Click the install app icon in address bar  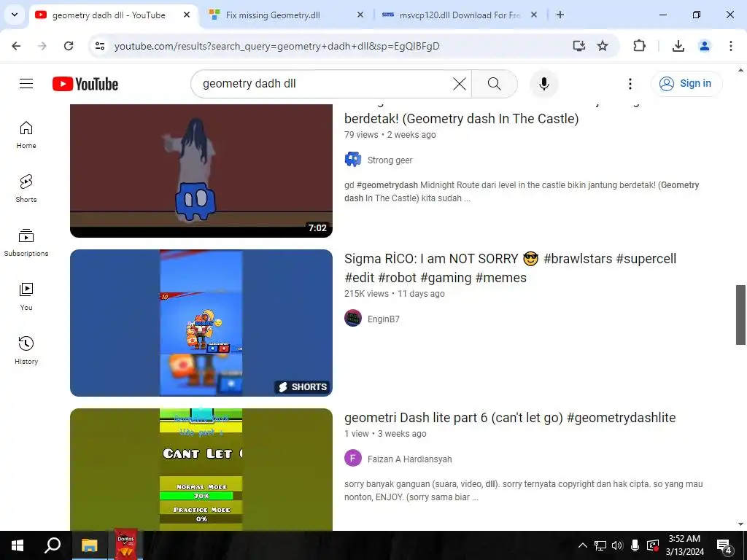578,46
